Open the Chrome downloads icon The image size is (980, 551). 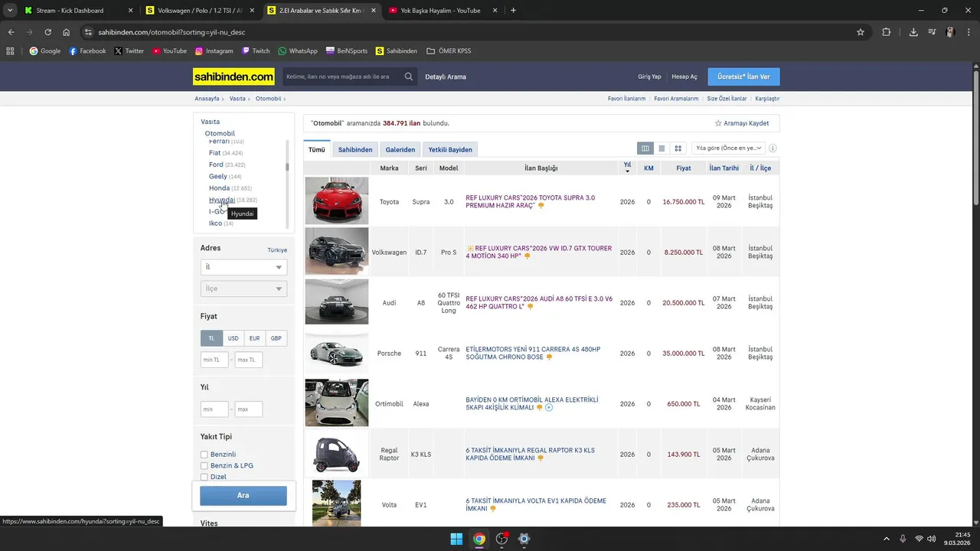click(x=913, y=32)
